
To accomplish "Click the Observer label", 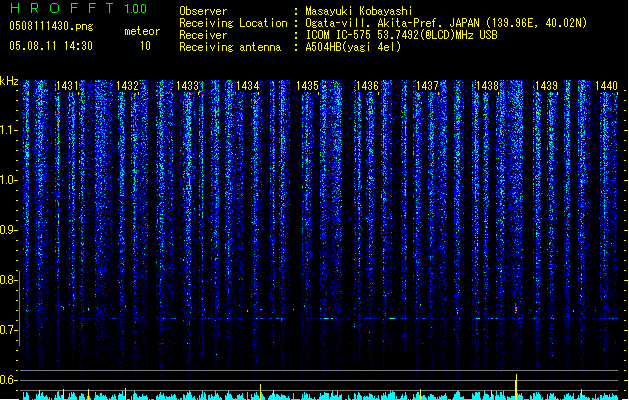I will coord(203,11).
